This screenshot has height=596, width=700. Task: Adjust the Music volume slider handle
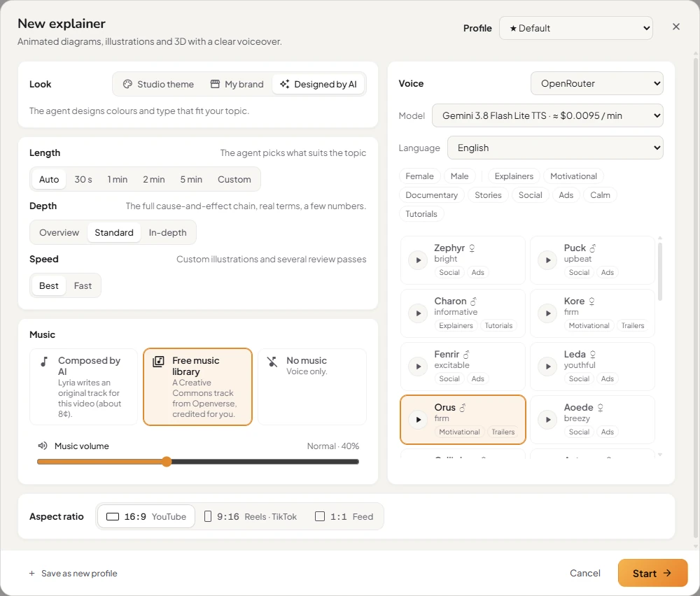167,462
